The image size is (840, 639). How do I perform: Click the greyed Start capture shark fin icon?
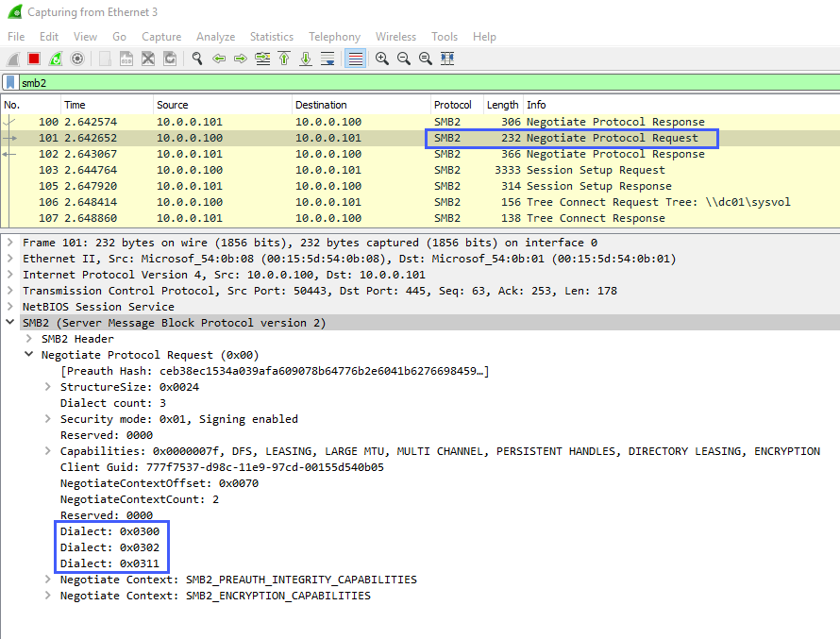click(13, 59)
